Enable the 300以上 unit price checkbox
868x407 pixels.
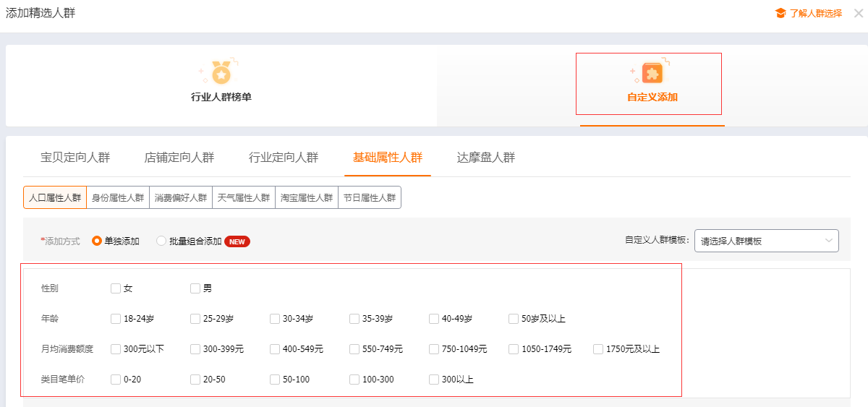434,380
